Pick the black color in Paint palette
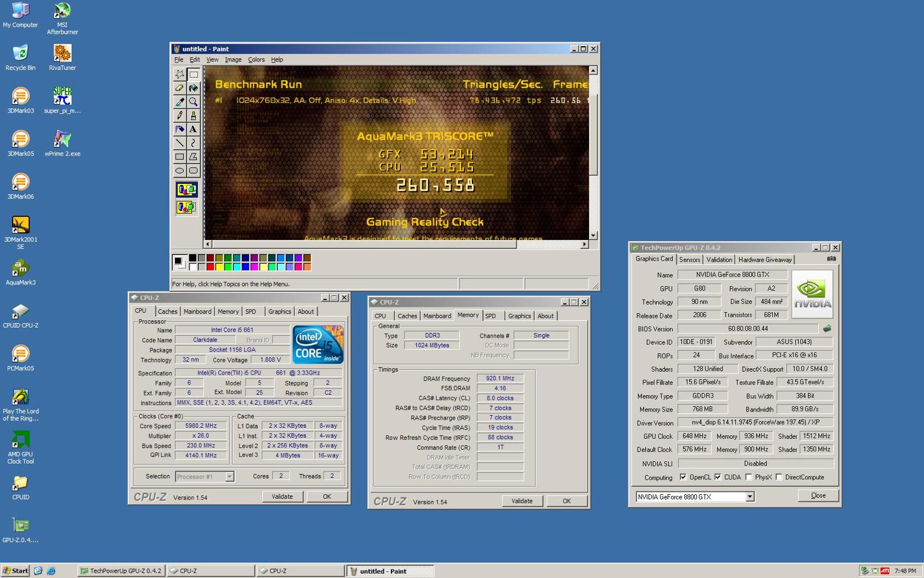 point(192,258)
